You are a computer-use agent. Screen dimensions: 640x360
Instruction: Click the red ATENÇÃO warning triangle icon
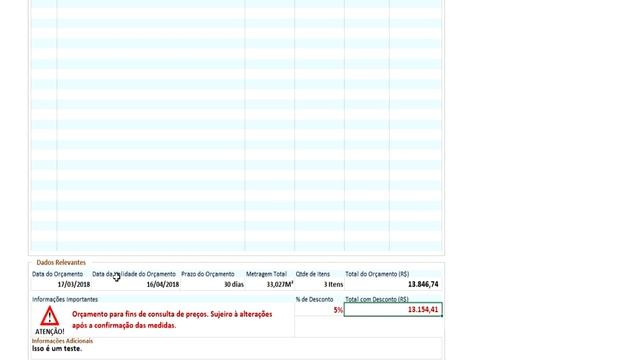coord(49,316)
